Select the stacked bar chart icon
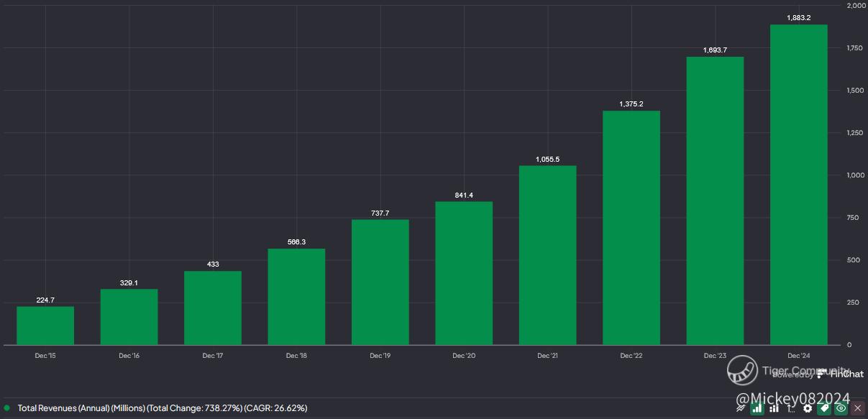Viewport: 868px width, 419px height. [774, 408]
